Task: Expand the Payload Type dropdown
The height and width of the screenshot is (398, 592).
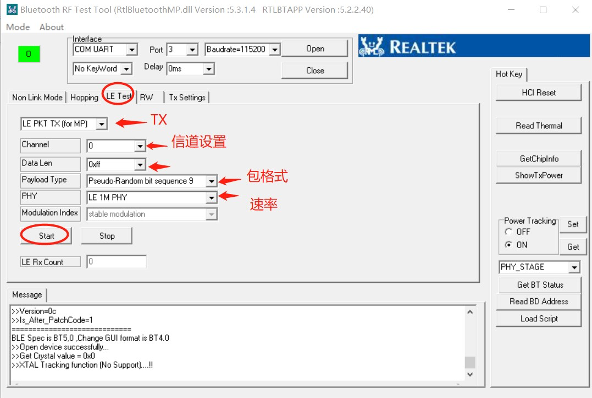Action: pos(211,181)
